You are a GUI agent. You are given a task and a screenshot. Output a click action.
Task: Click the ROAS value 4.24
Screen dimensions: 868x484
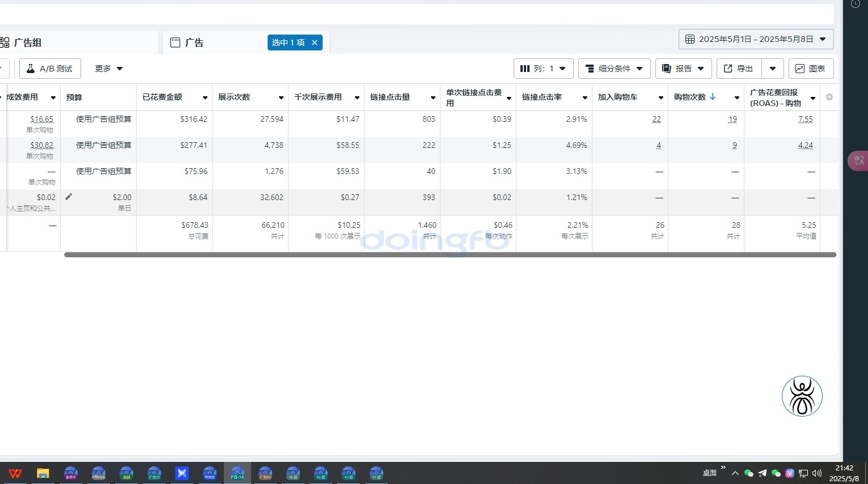click(x=806, y=145)
